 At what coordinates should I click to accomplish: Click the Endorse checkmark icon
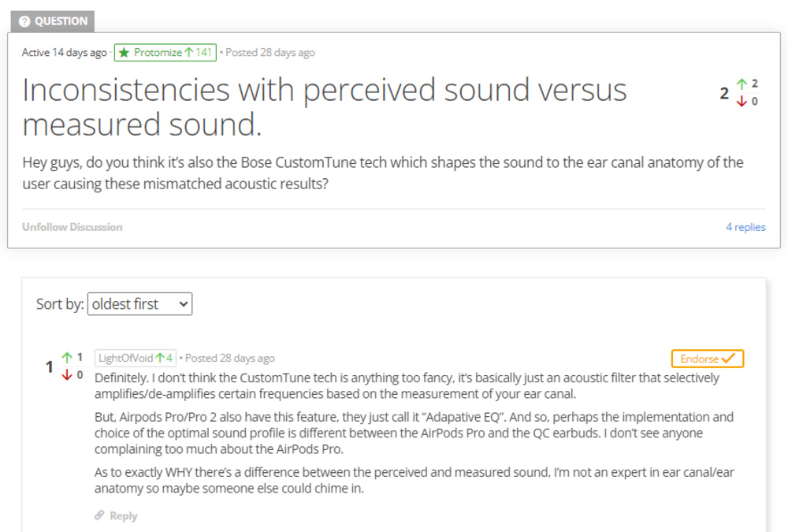click(x=728, y=359)
